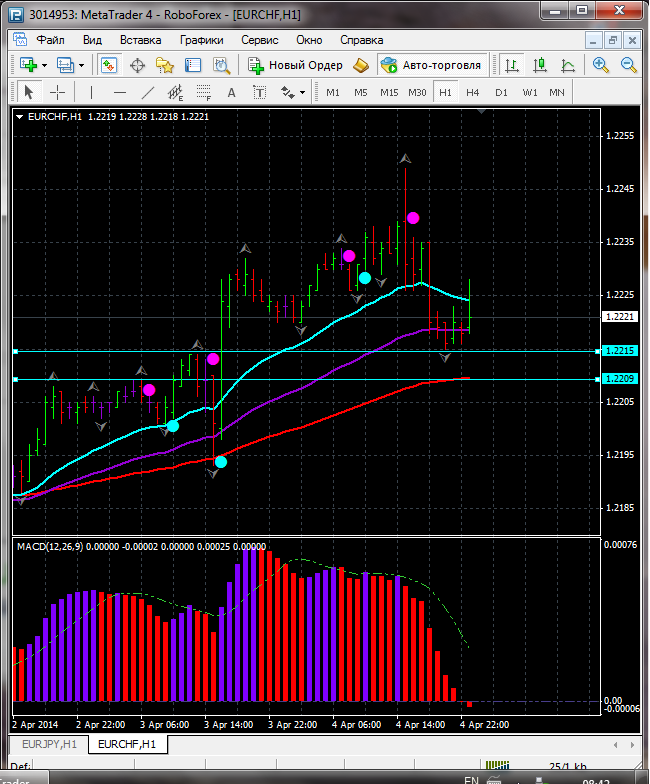Open the Графики menu
Screen dimensions: 650x784
tap(201, 40)
